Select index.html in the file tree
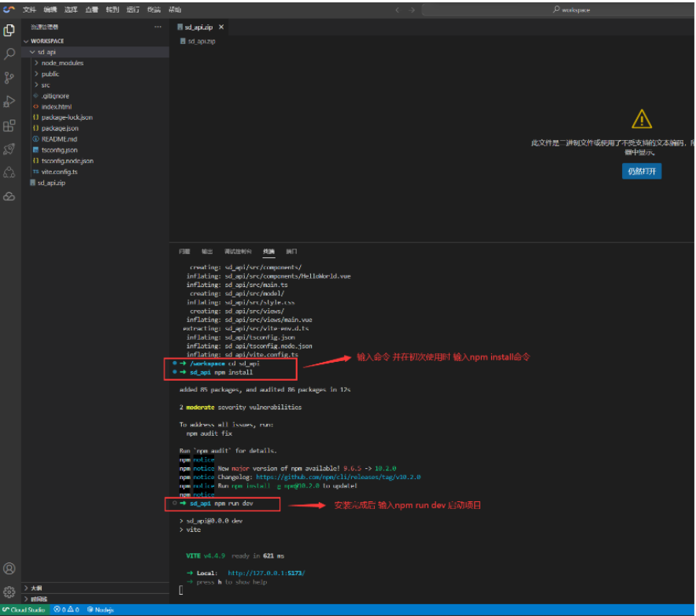 click(x=57, y=106)
